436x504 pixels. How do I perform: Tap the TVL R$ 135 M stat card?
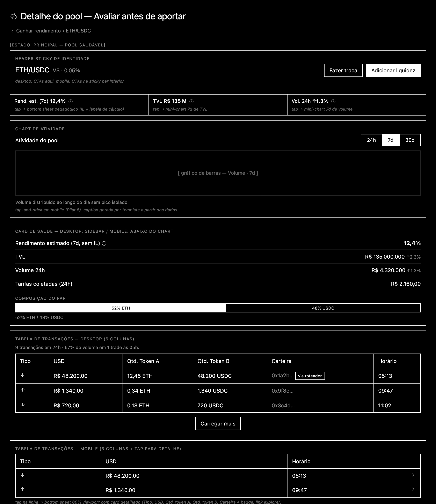pyautogui.click(x=218, y=105)
